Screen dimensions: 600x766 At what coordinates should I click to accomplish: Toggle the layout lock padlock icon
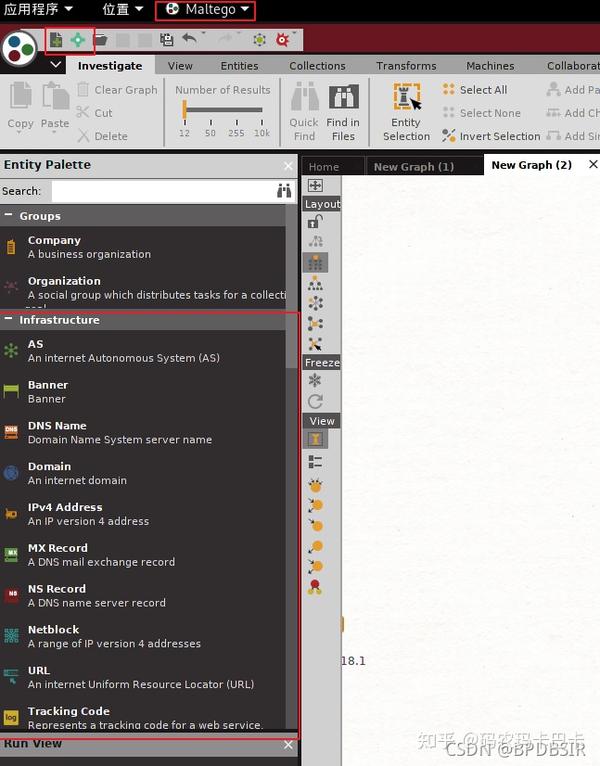click(x=315, y=222)
